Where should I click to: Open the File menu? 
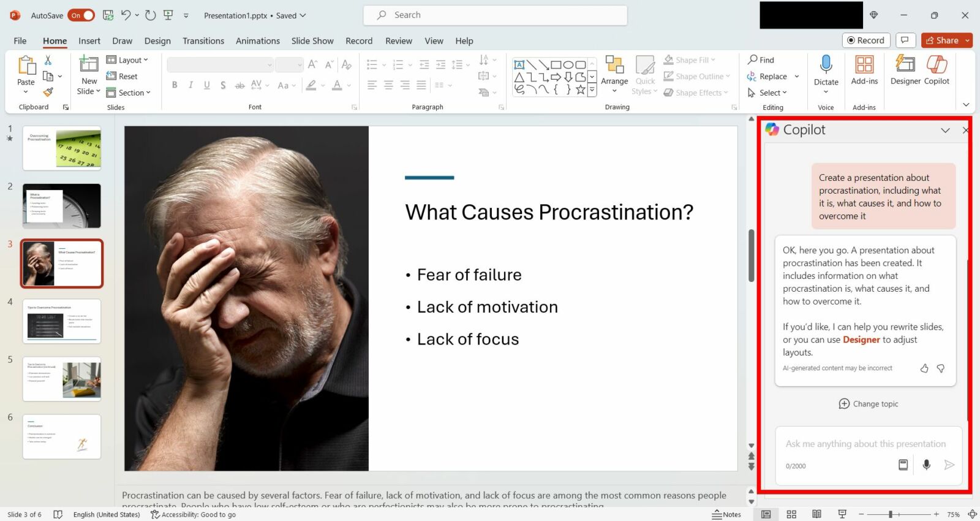click(x=20, y=40)
